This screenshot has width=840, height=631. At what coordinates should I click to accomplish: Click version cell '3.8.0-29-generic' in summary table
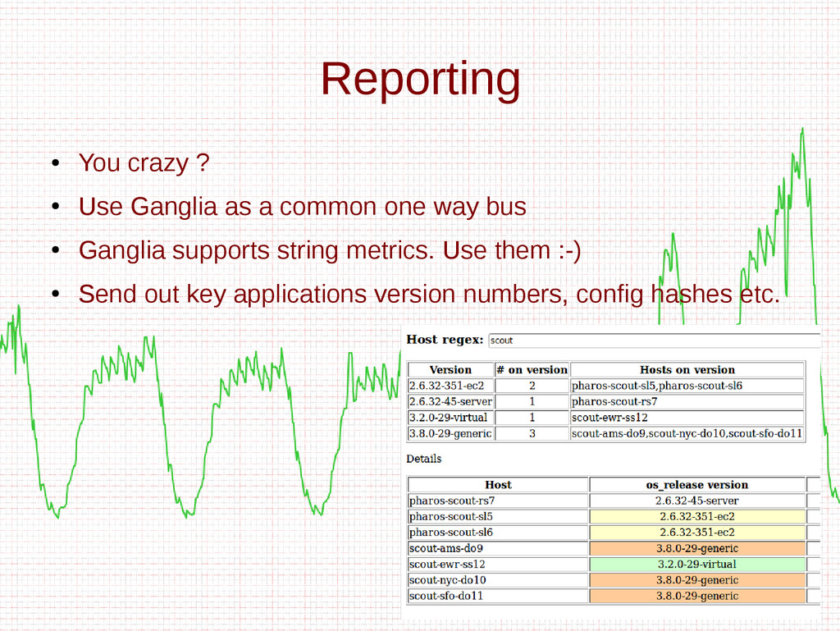(450, 433)
